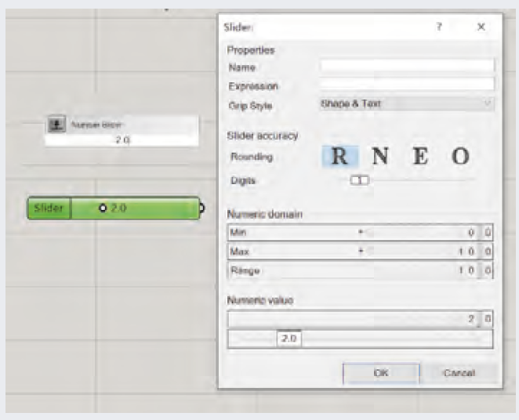The image size is (519, 420).
Task: Click the Expression text field
Action: tap(406, 85)
